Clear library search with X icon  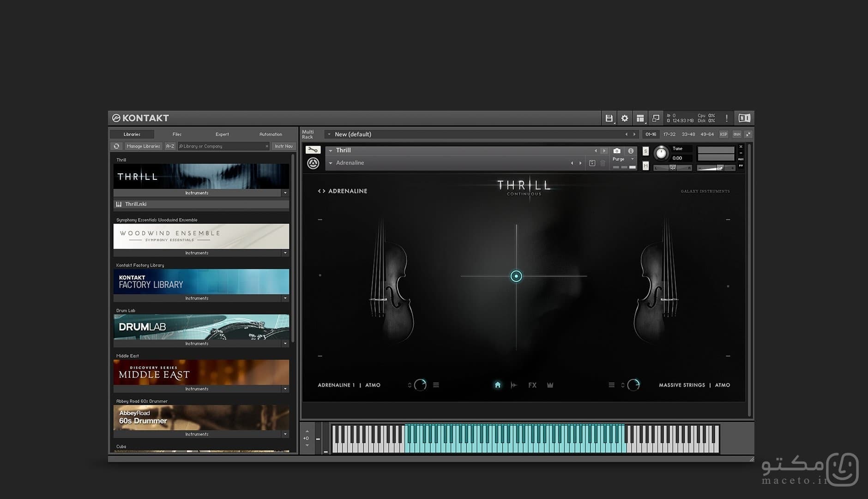tap(266, 146)
